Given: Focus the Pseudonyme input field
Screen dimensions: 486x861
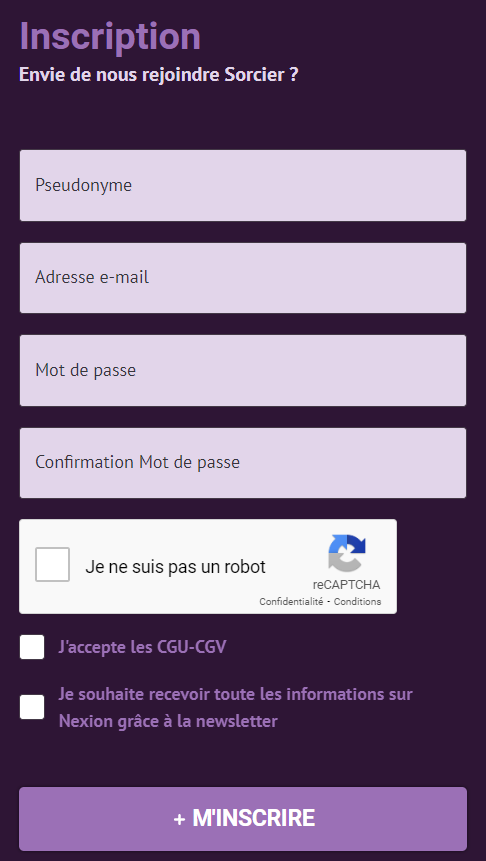Looking at the screenshot, I should pos(243,186).
